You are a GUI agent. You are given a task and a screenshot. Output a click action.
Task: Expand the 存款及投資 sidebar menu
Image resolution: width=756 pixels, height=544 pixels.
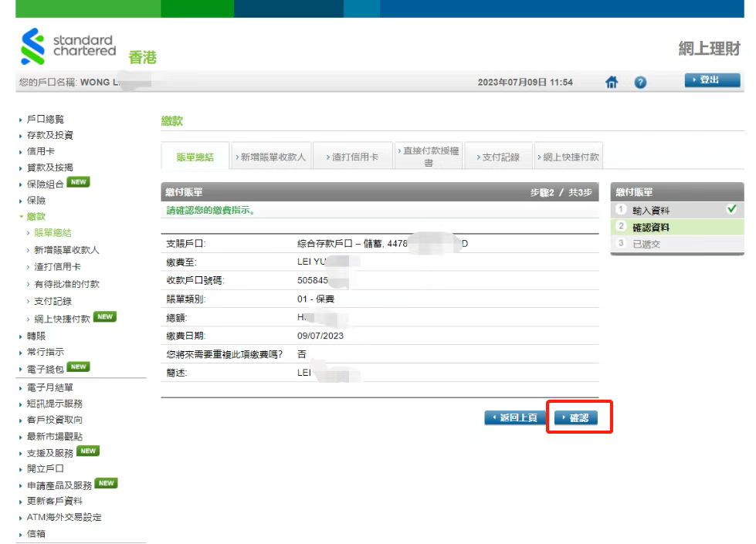pyautogui.click(x=50, y=135)
